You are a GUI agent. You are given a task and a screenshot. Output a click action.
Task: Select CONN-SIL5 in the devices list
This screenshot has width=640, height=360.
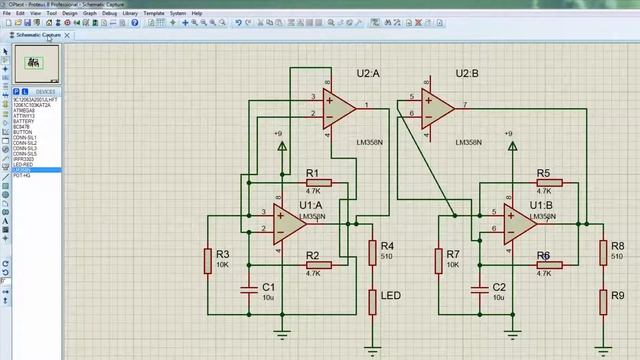tap(24, 154)
